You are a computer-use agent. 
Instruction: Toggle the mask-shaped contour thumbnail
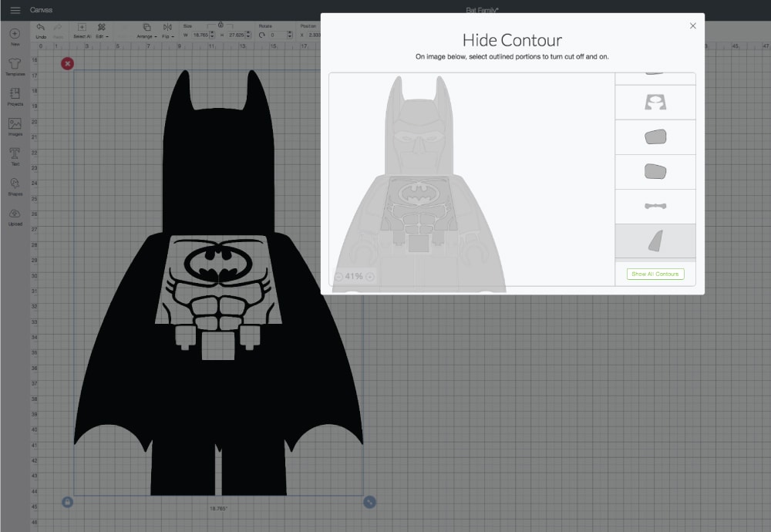click(655, 103)
